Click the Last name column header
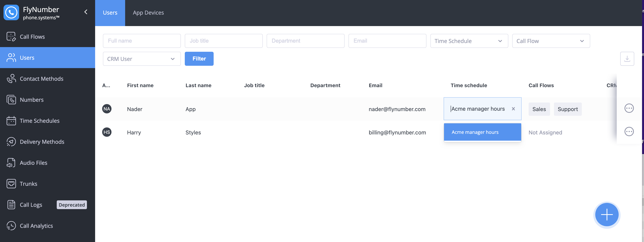Image resolution: width=644 pixels, height=242 pixels. [198, 85]
